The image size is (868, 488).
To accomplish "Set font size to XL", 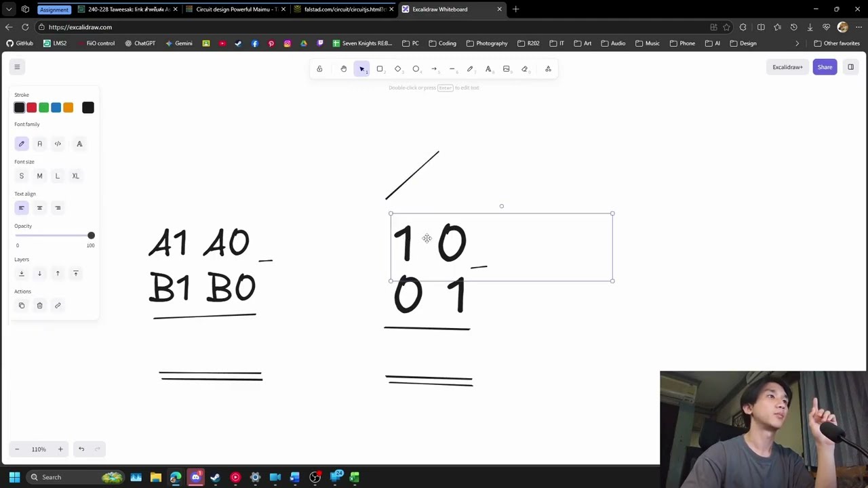I will (x=75, y=176).
